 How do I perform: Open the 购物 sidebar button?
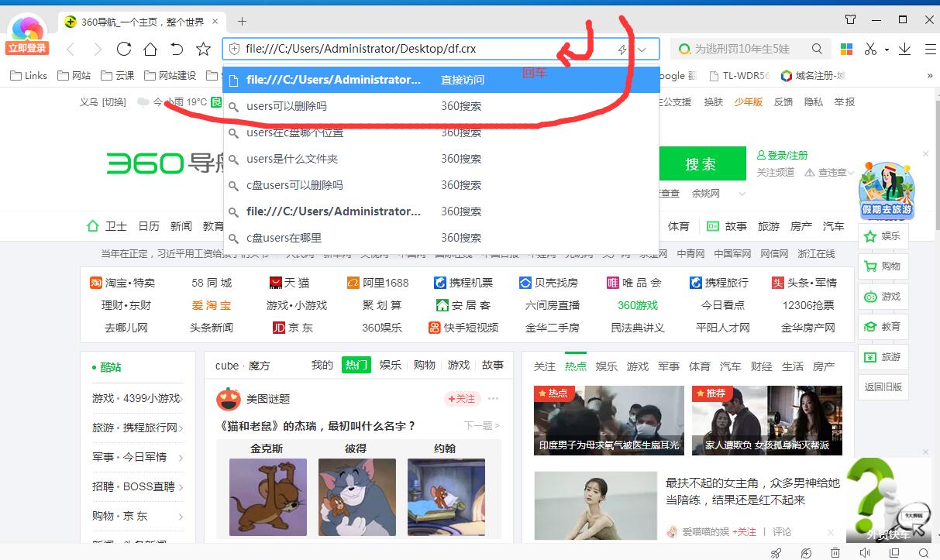tap(883, 266)
